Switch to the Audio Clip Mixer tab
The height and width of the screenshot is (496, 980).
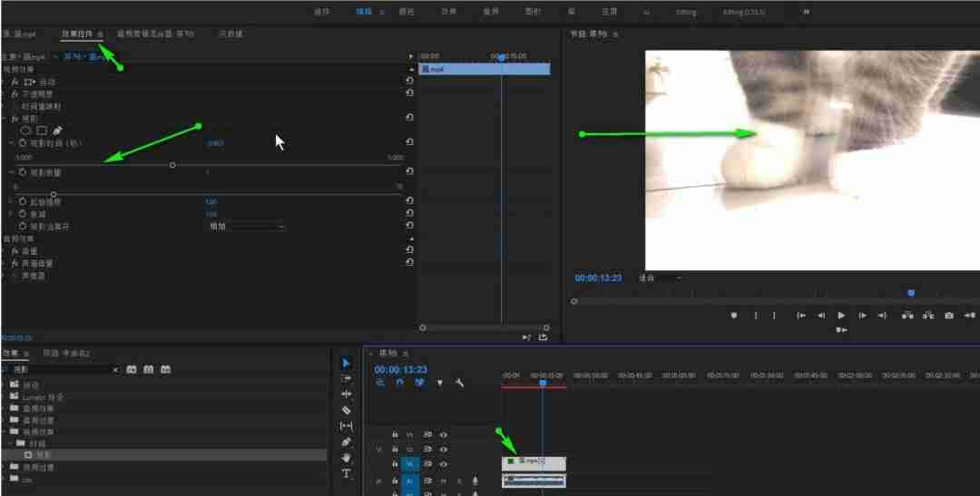(156, 34)
